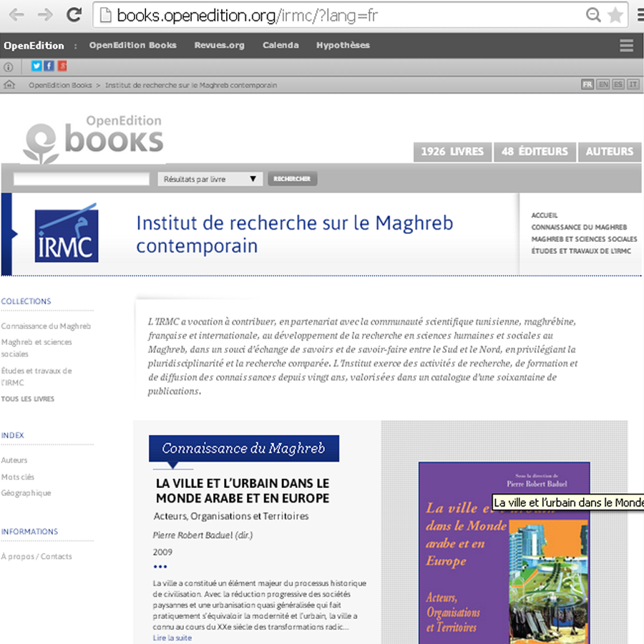The image size is (644, 644).
Task: Open Connaissance du Maghreb collection in sidebar
Action: click(46, 326)
